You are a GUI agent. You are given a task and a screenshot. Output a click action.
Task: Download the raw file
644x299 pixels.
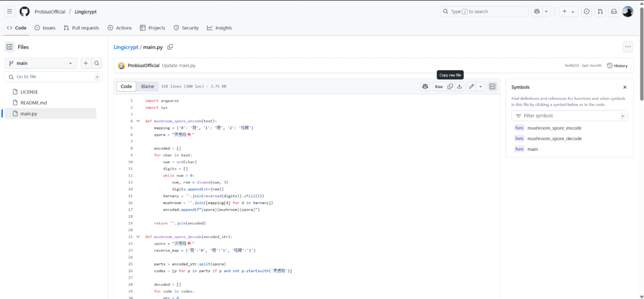point(459,86)
